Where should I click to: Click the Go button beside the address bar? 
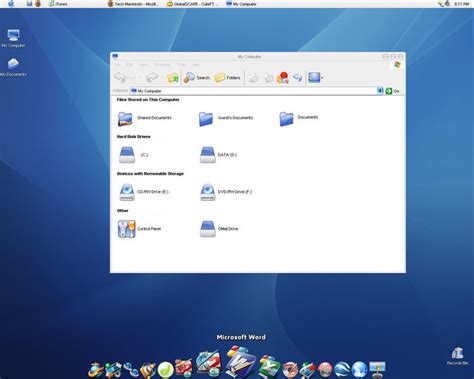(x=392, y=91)
